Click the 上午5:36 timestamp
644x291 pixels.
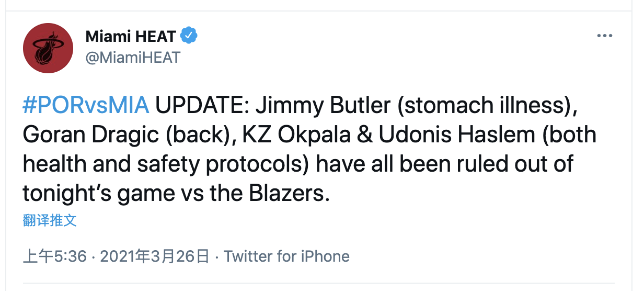click(54, 256)
